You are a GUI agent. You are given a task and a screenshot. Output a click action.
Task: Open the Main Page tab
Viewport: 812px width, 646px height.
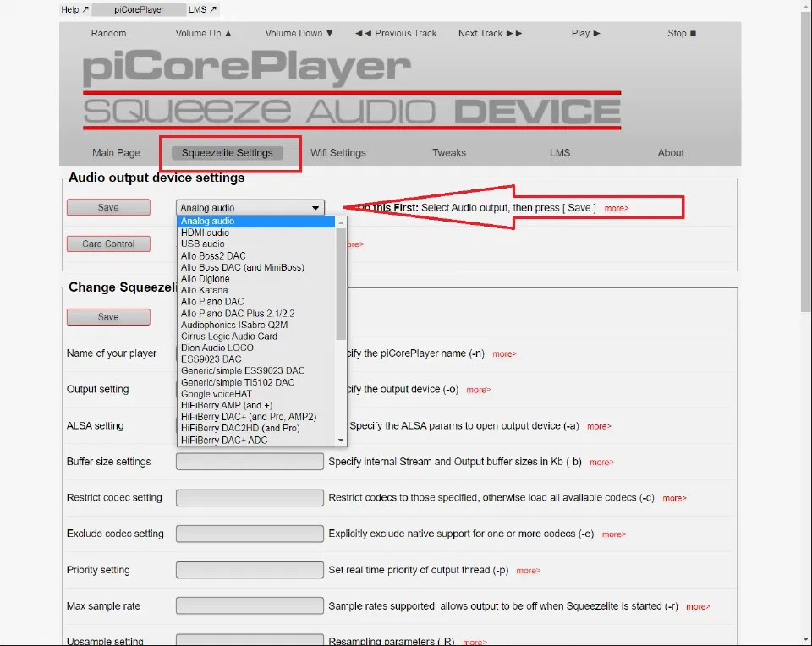click(116, 153)
